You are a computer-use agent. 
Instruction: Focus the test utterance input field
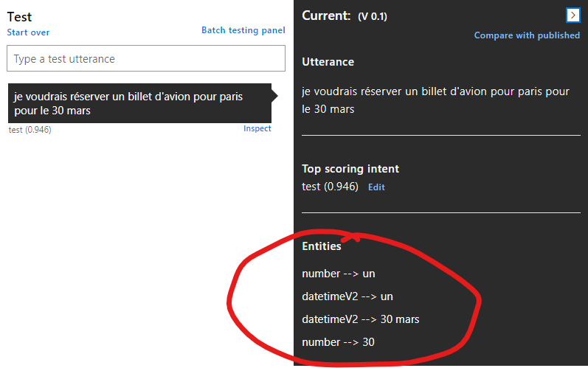point(145,59)
